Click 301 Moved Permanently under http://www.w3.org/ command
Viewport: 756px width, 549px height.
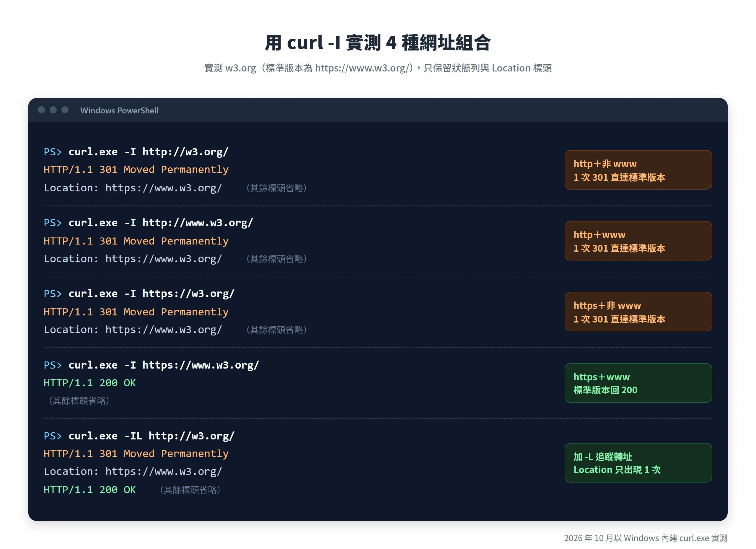coord(136,241)
